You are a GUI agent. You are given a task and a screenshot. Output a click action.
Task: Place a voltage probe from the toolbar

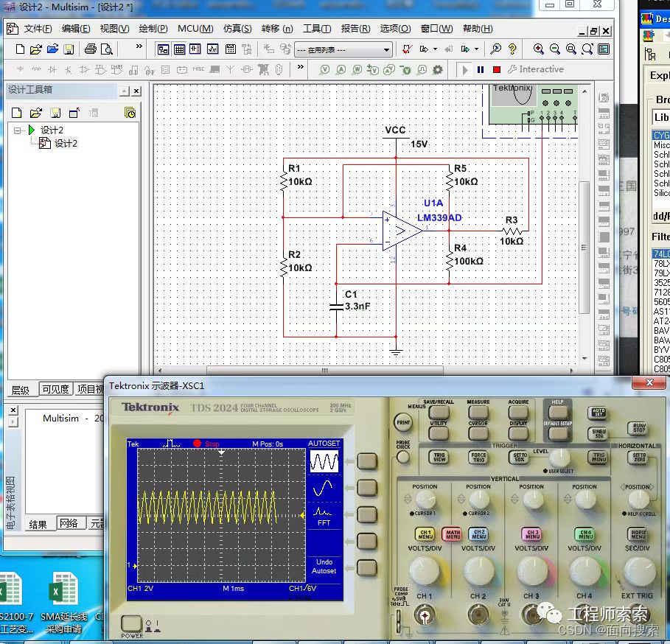tap(325, 69)
